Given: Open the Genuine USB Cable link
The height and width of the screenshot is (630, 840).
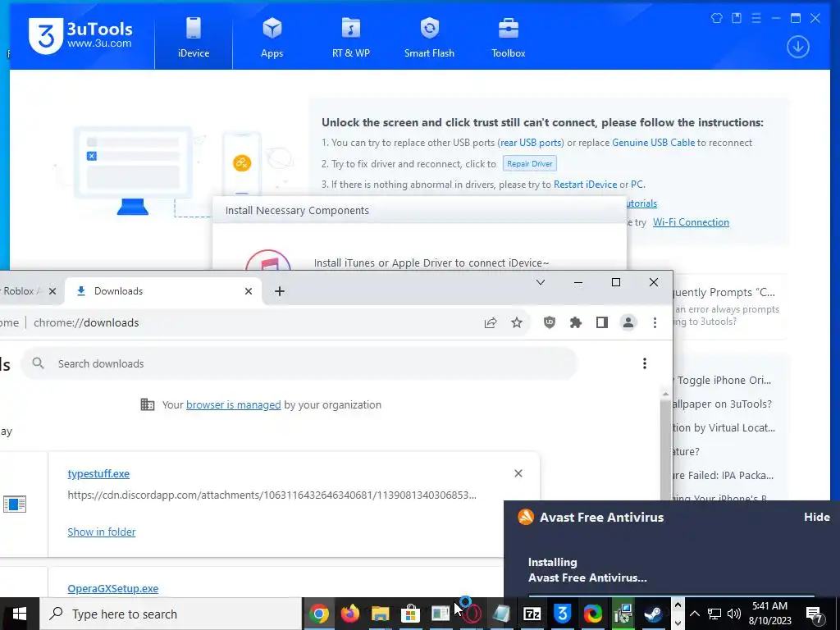Looking at the screenshot, I should 653,143.
